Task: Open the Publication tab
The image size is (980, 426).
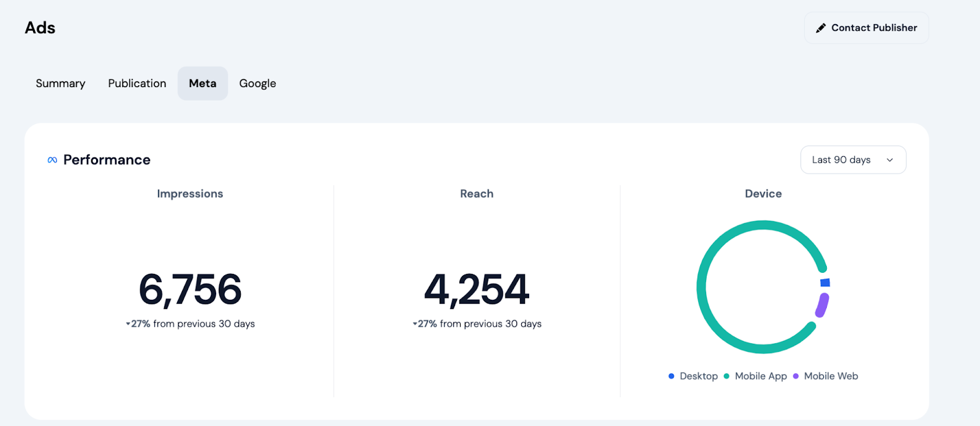Action: 137,83
